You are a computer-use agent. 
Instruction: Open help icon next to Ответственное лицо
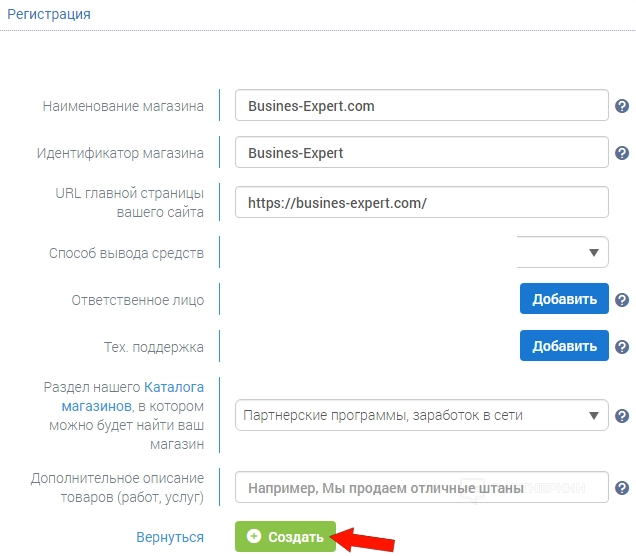(x=621, y=300)
